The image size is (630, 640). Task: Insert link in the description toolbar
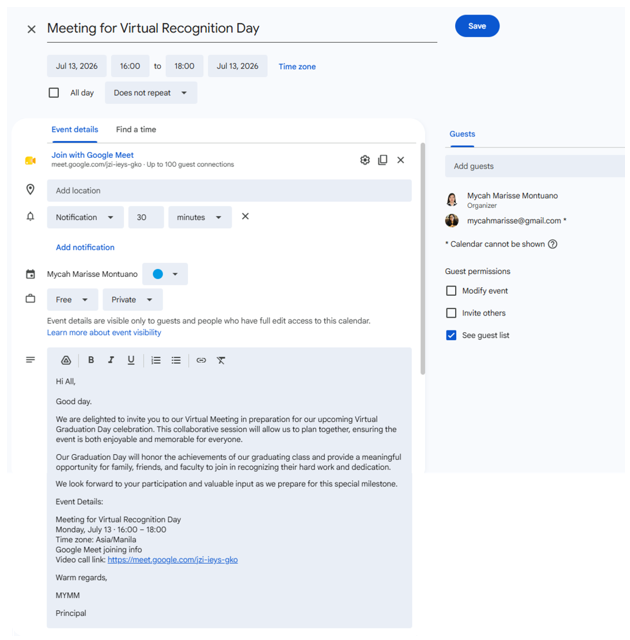click(201, 360)
